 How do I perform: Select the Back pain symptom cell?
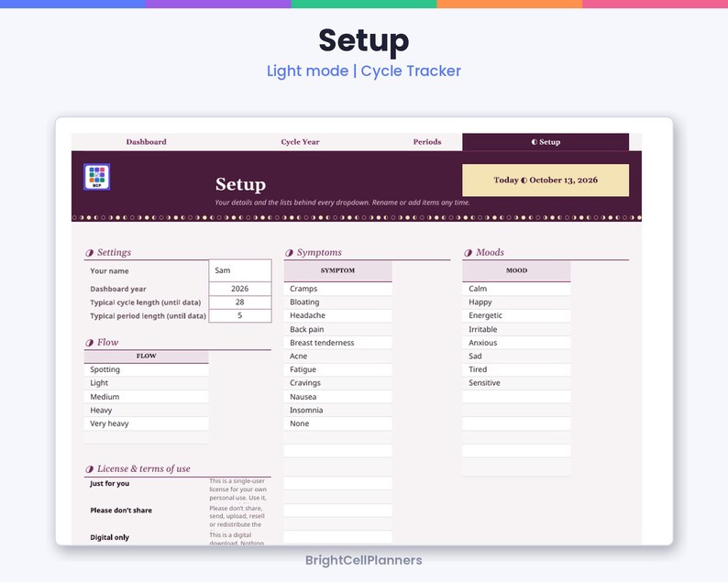[x=337, y=330]
